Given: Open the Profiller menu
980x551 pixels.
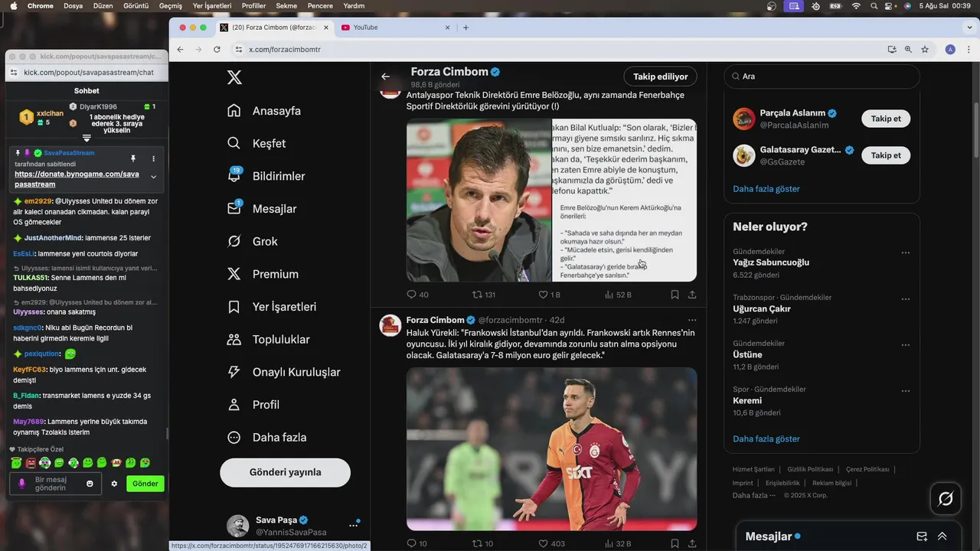Looking at the screenshot, I should 253,5.
